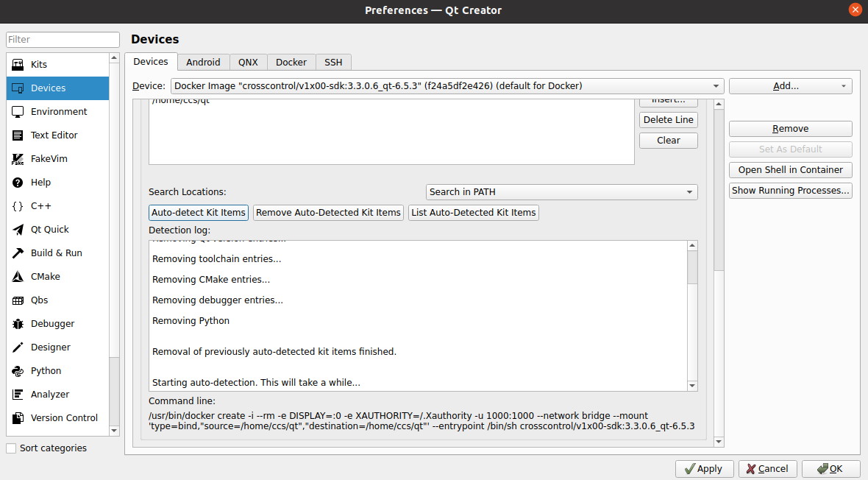Open the Search in PATH dropdown

click(x=561, y=192)
